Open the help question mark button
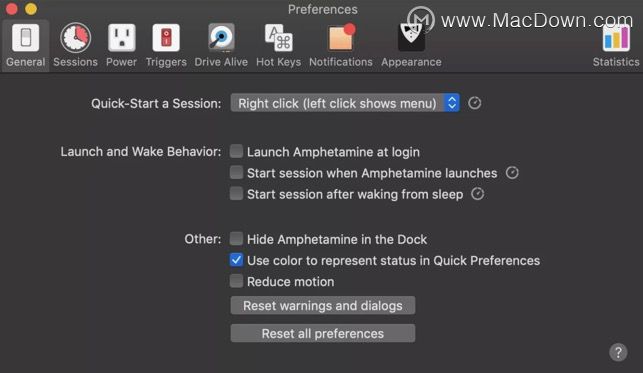The height and width of the screenshot is (373, 643). click(618, 352)
